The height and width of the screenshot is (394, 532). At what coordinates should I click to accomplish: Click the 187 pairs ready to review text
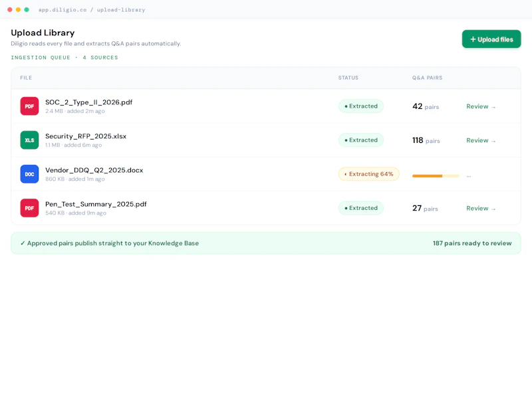pos(472,243)
